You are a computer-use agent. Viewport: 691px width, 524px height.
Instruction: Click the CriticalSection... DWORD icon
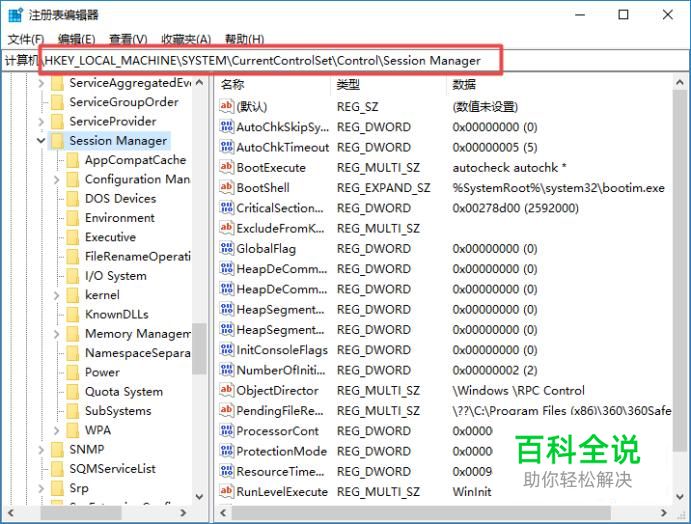click(227, 208)
